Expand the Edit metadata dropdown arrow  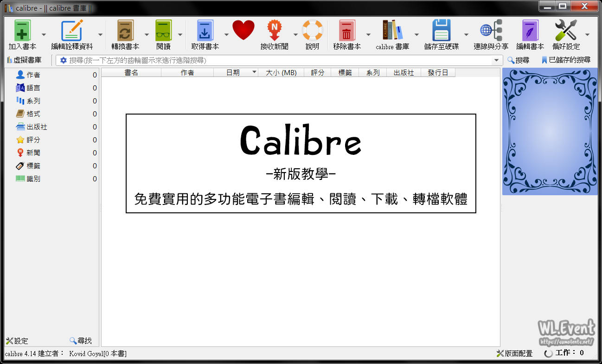click(x=100, y=35)
